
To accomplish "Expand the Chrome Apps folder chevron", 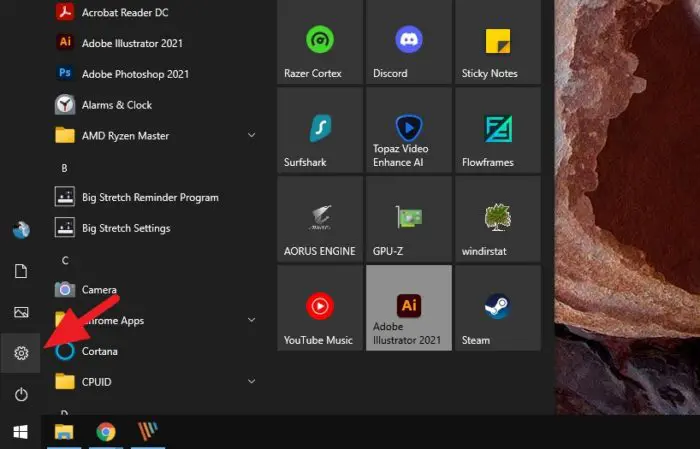I will click(x=252, y=320).
